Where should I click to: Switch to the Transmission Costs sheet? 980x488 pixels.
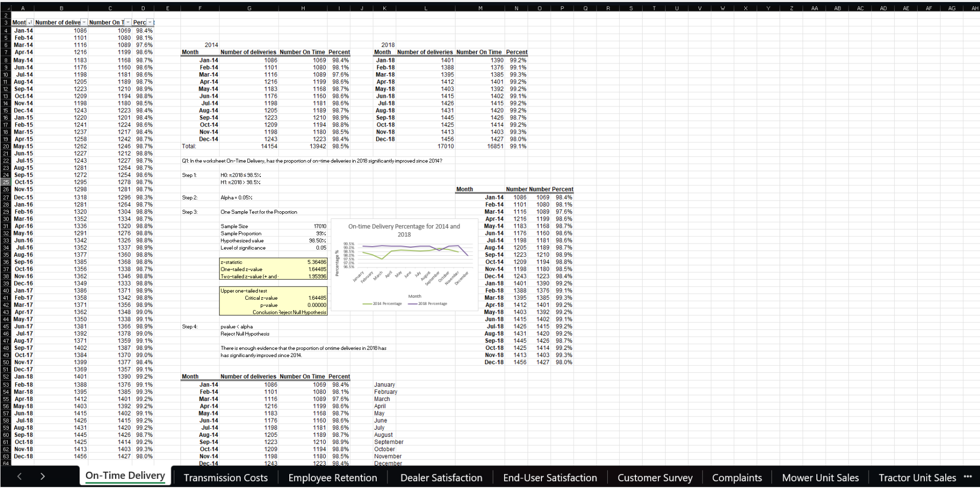[x=225, y=477]
